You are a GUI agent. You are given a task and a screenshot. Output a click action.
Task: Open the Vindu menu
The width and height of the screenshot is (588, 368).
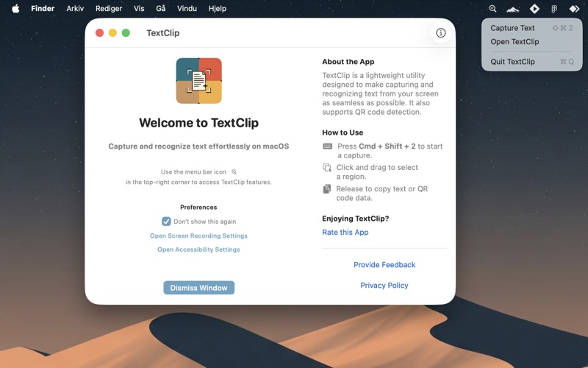[x=187, y=8]
